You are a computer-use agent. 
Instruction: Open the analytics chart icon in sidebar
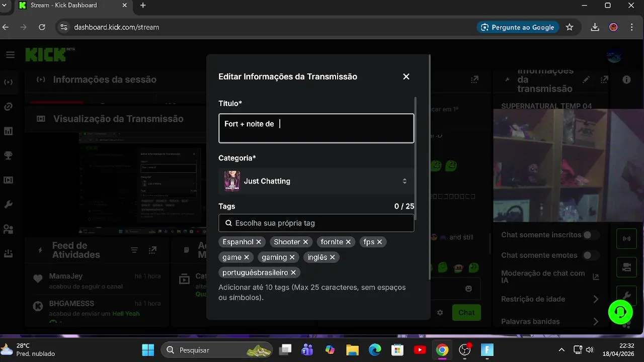pyautogui.click(x=8, y=131)
